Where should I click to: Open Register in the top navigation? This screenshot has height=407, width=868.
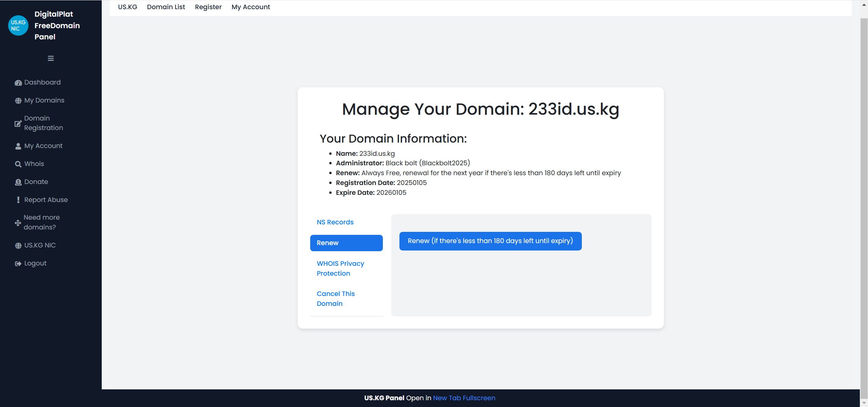[x=208, y=7]
